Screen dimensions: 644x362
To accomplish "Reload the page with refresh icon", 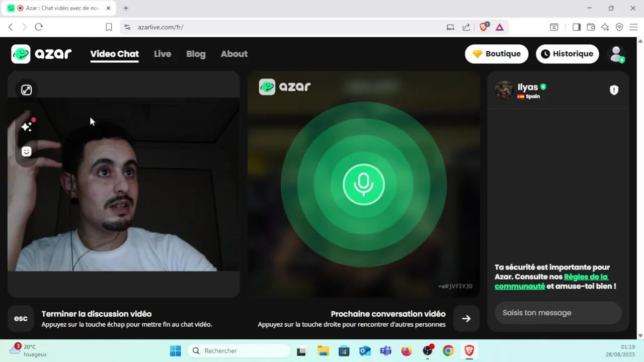I will (x=39, y=27).
